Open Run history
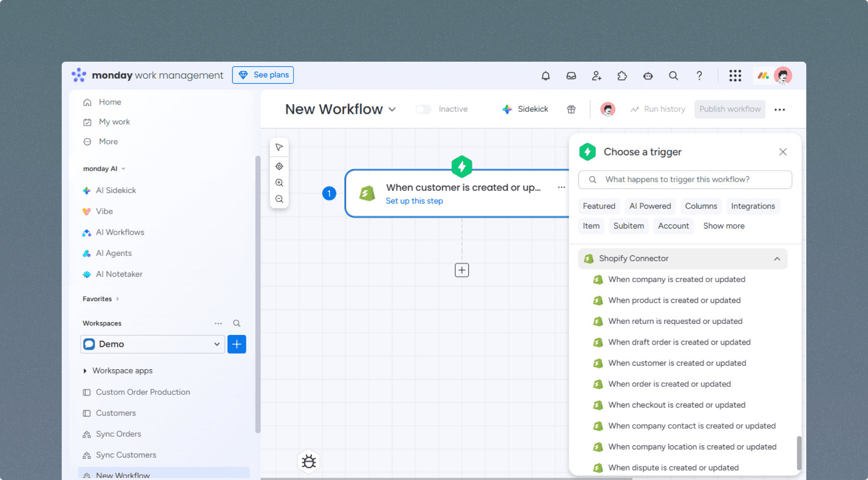 pos(658,109)
